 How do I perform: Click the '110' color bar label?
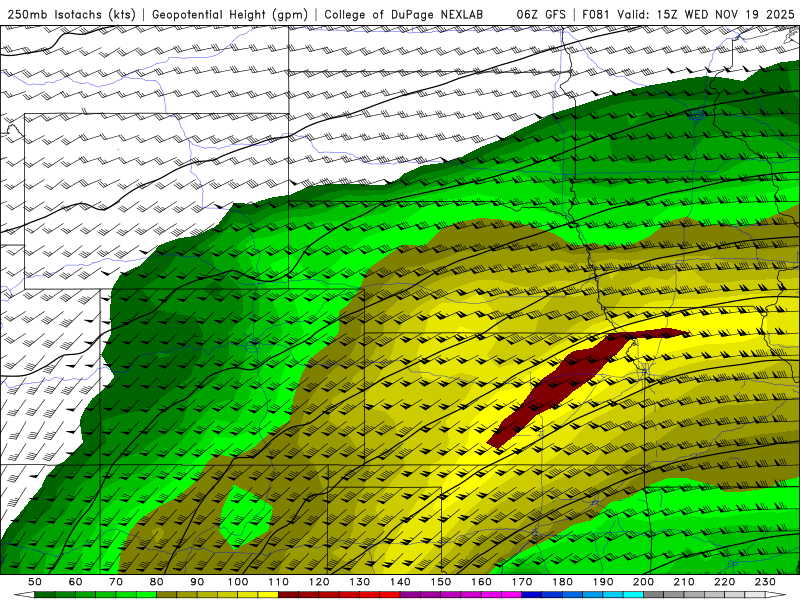pyautogui.click(x=279, y=582)
